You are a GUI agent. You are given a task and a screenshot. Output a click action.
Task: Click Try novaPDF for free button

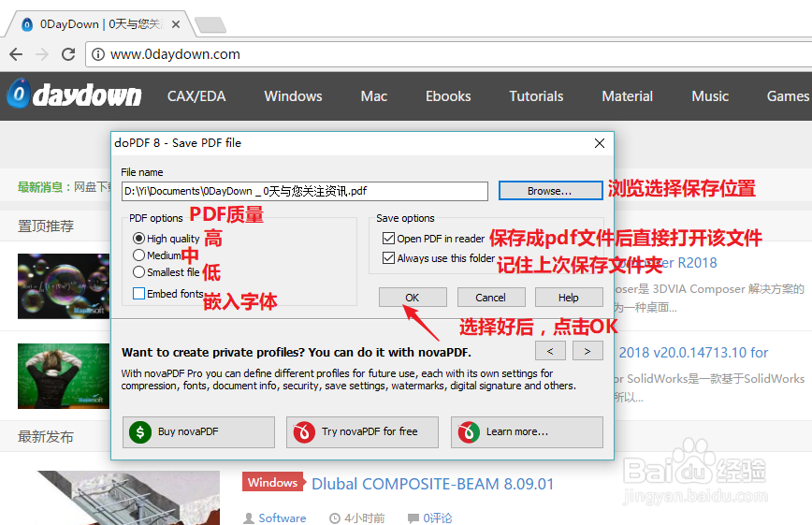coord(362,431)
